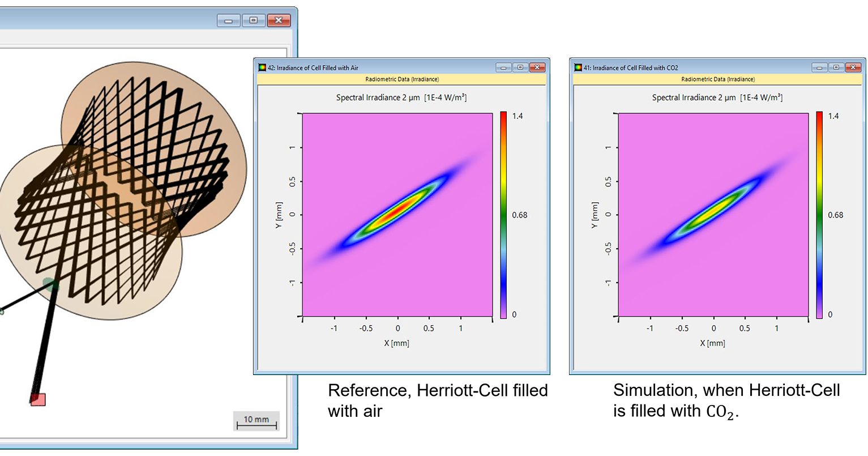Screen dimensions: 868x456
Task: Click the Radiometric Data banner of window 42
Action: pyautogui.click(x=403, y=79)
